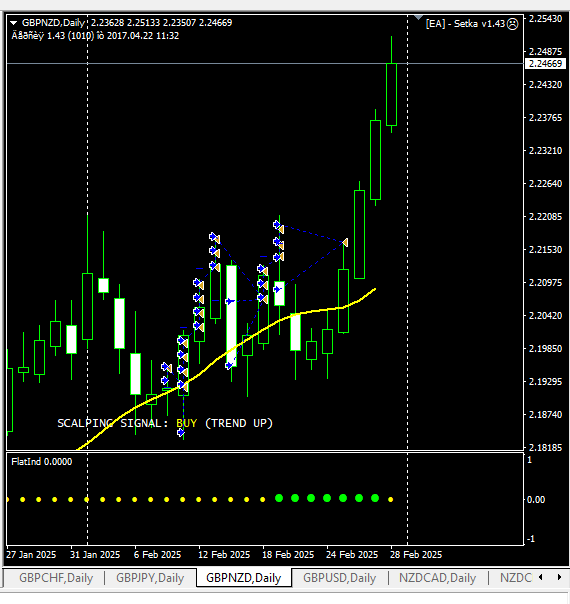Open the GBPCHF,Daily chart tab

[56, 578]
